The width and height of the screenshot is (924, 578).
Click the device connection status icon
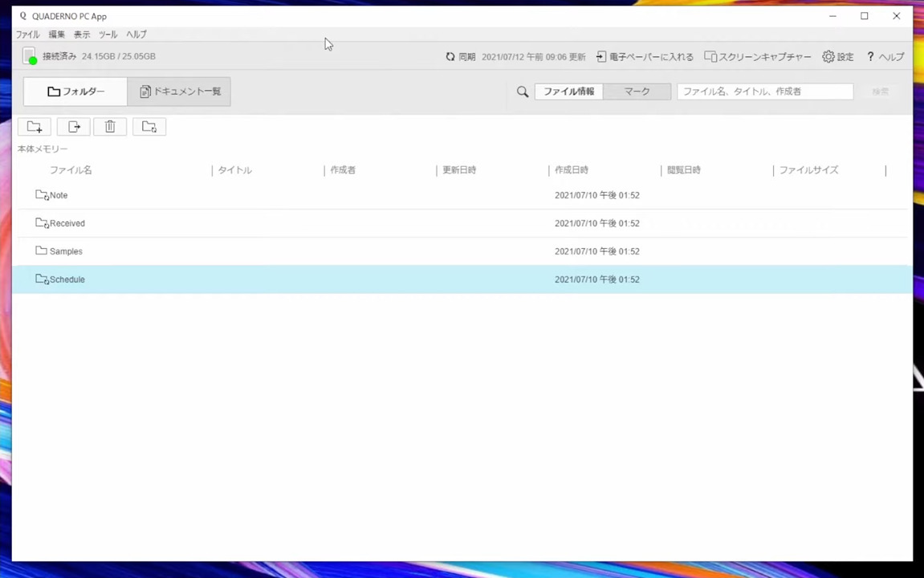(30, 56)
